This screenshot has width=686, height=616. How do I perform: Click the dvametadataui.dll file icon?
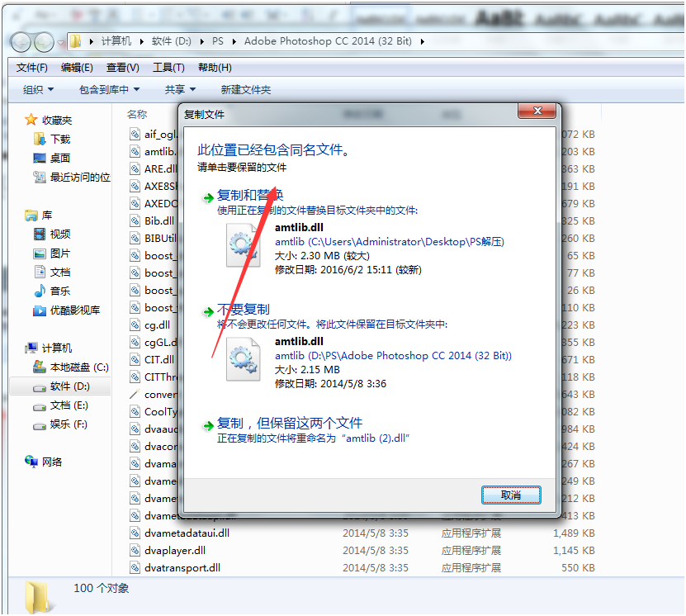[x=135, y=533]
